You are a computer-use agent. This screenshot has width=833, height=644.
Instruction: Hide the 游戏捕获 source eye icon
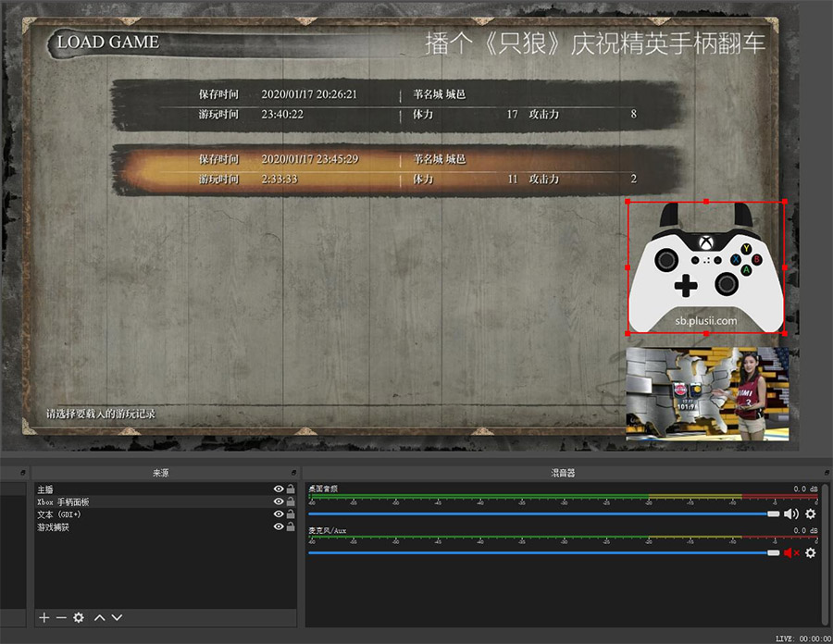(x=279, y=526)
